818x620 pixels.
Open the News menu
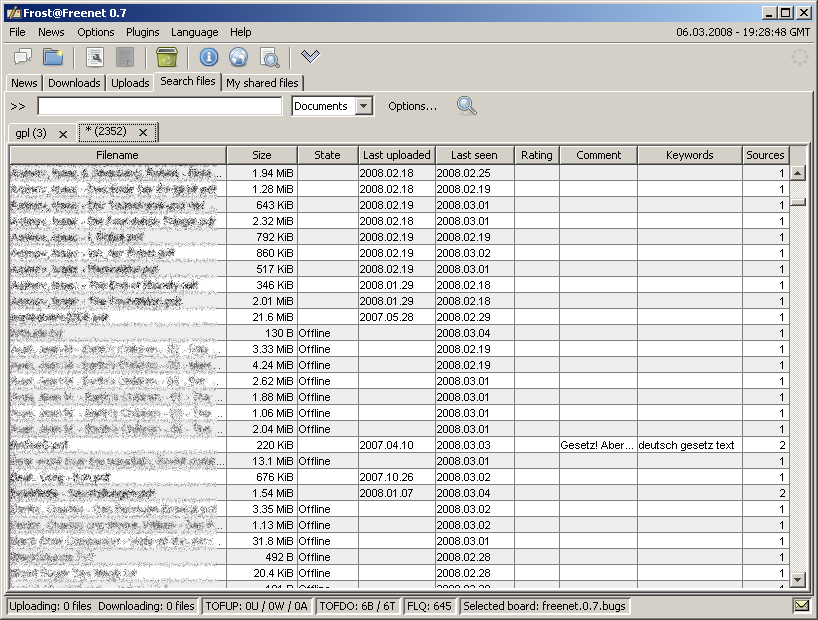51,32
